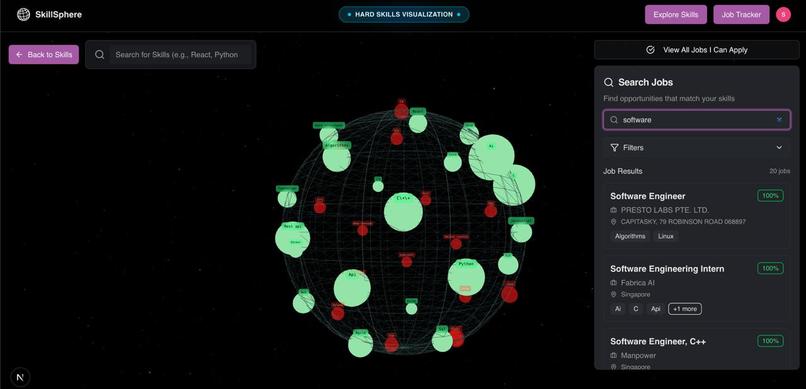Click 100% match badge on Software Engineer, C++
Image resolution: width=806 pixels, height=389 pixels.
pos(770,341)
